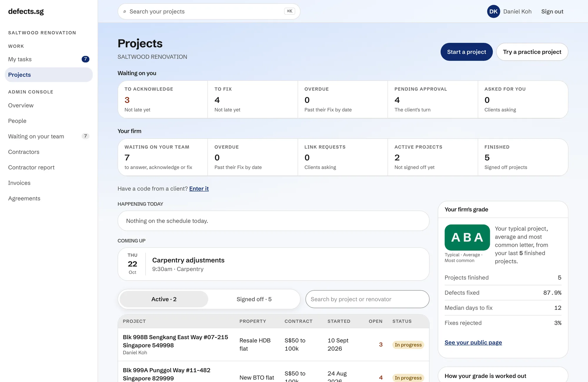Click the Start a project button

click(466, 52)
